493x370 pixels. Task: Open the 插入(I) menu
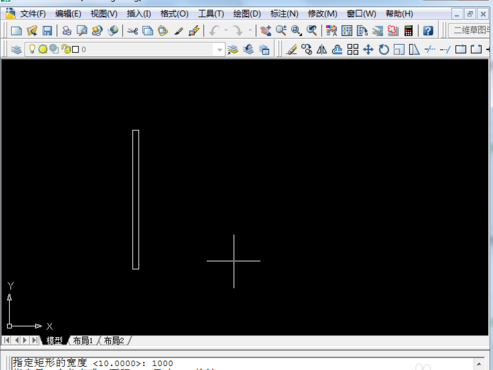pyautogui.click(x=139, y=14)
